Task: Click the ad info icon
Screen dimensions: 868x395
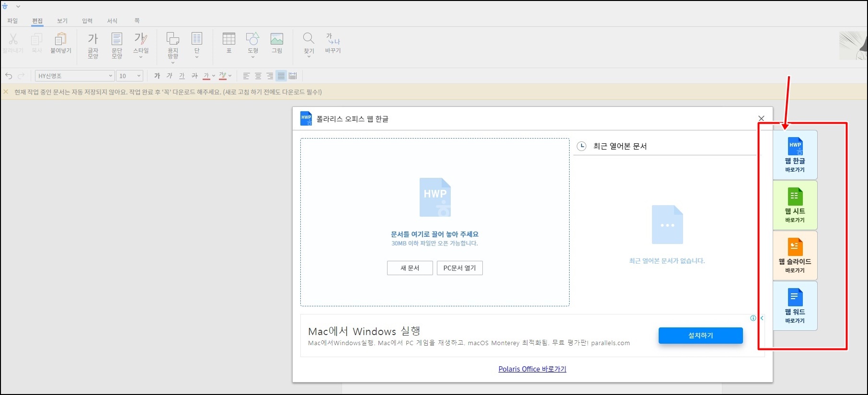Action: [753, 318]
